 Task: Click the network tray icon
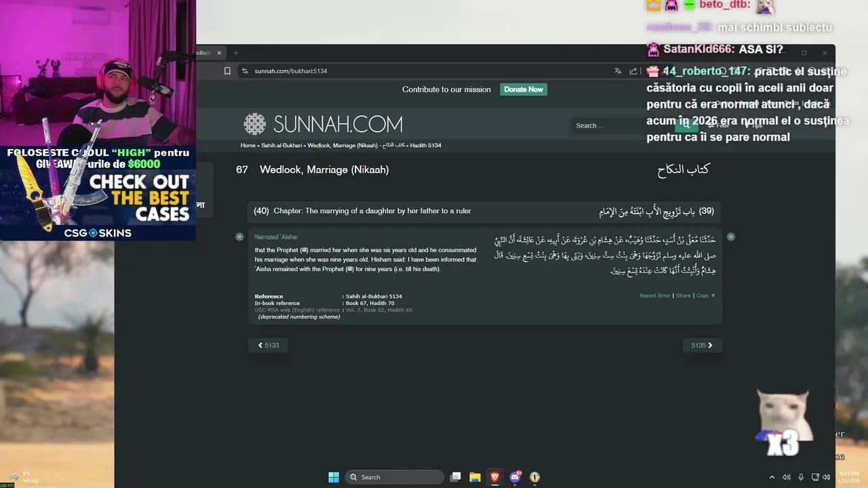[815, 477]
